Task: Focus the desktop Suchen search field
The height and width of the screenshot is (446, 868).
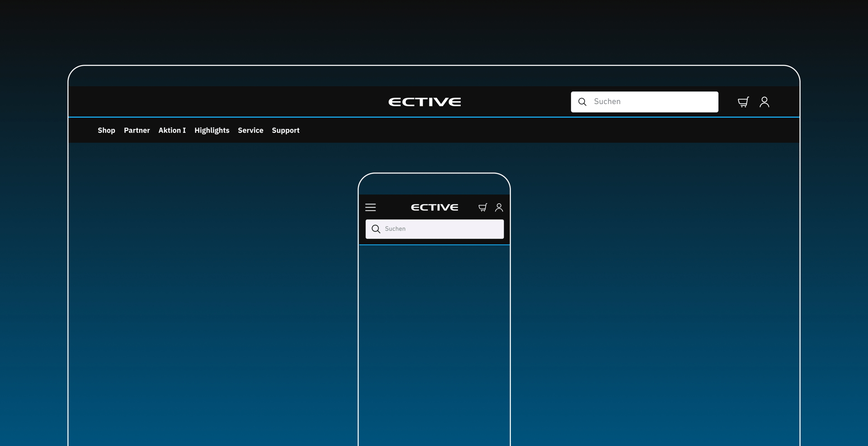Action: (645, 102)
